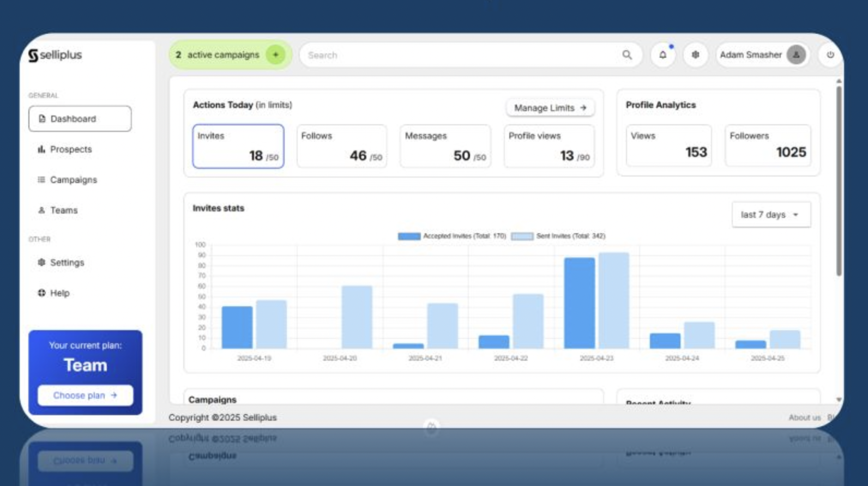
Task: Click the Selliplus logo
Action: pyautogui.click(x=55, y=55)
